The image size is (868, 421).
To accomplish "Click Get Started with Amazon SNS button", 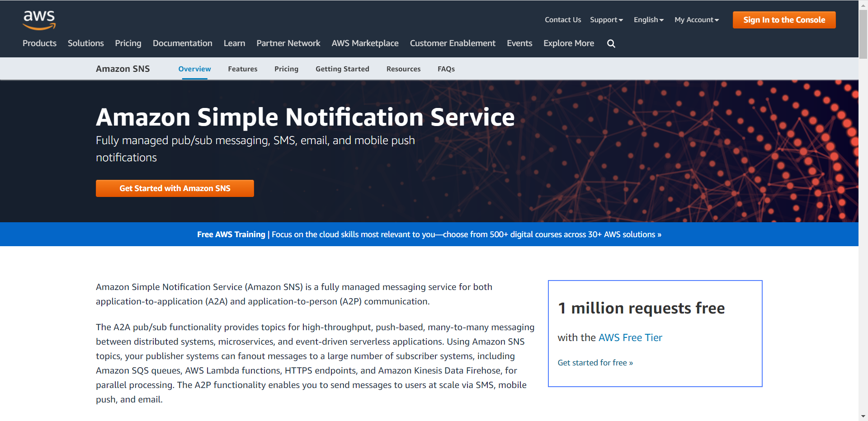I will pyautogui.click(x=175, y=188).
